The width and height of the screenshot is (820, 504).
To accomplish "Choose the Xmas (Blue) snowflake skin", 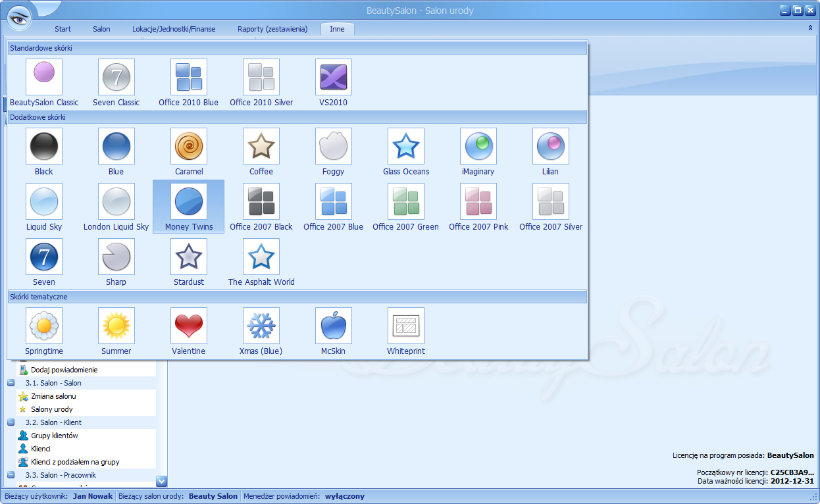I will pyautogui.click(x=261, y=332).
